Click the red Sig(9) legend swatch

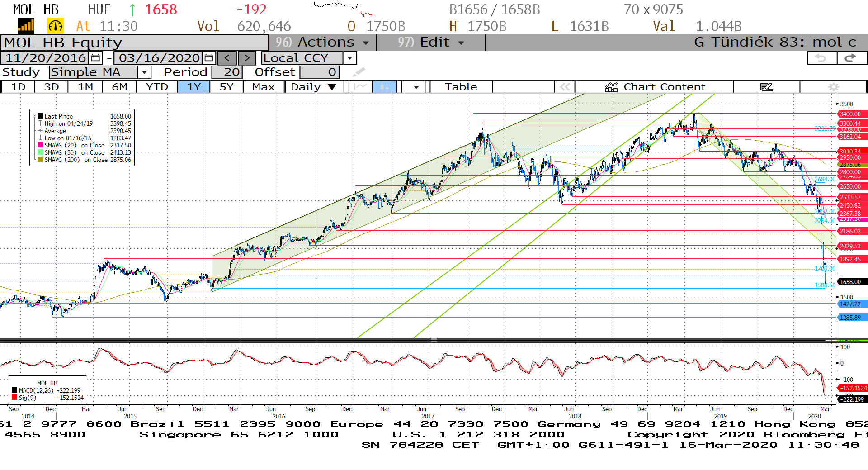pos(14,398)
